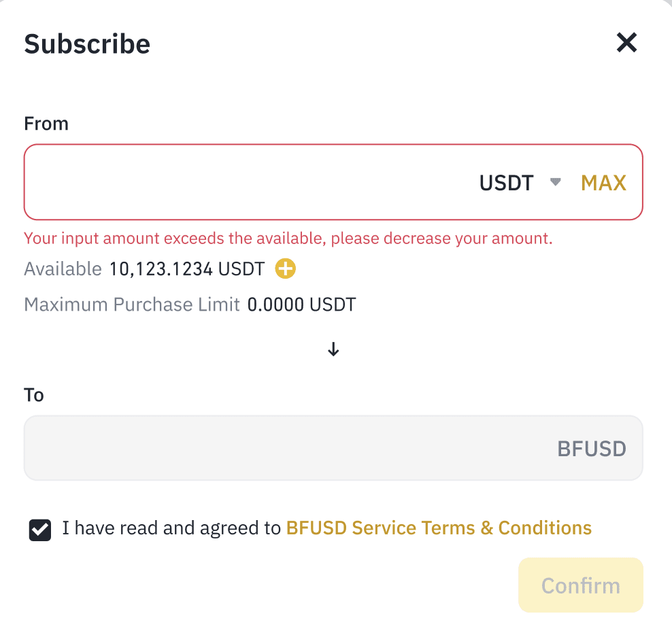Click the From label above input
Screen dimensions: 672x635
click(x=46, y=124)
